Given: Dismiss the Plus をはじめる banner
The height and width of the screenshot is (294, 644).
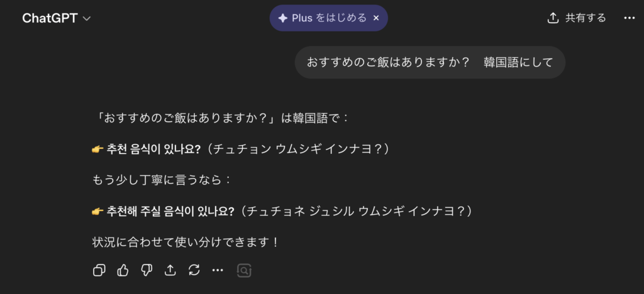Looking at the screenshot, I should click(x=376, y=18).
